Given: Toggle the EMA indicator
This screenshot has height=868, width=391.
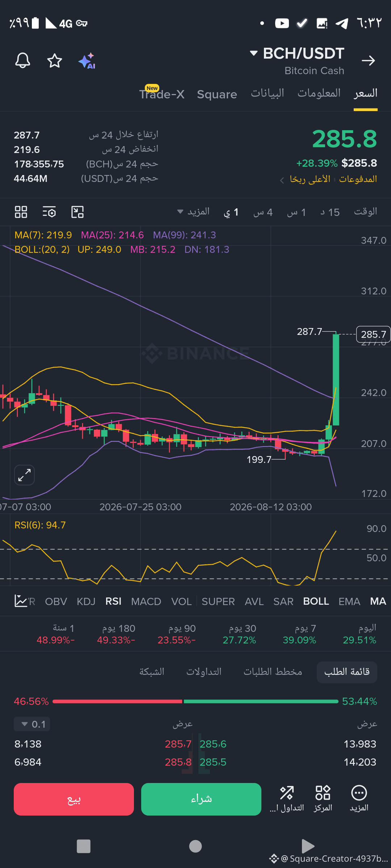Looking at the screenshot, I should pyautogui.click(x=349, y=601).
